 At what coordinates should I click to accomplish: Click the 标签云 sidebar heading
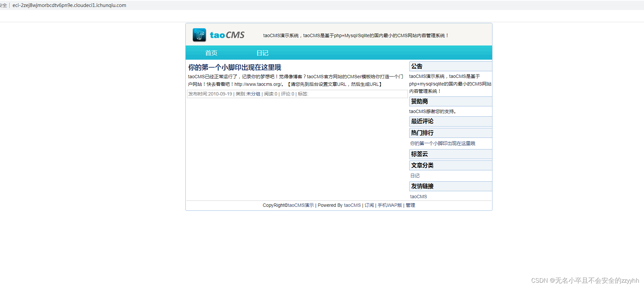coord(451,154)
